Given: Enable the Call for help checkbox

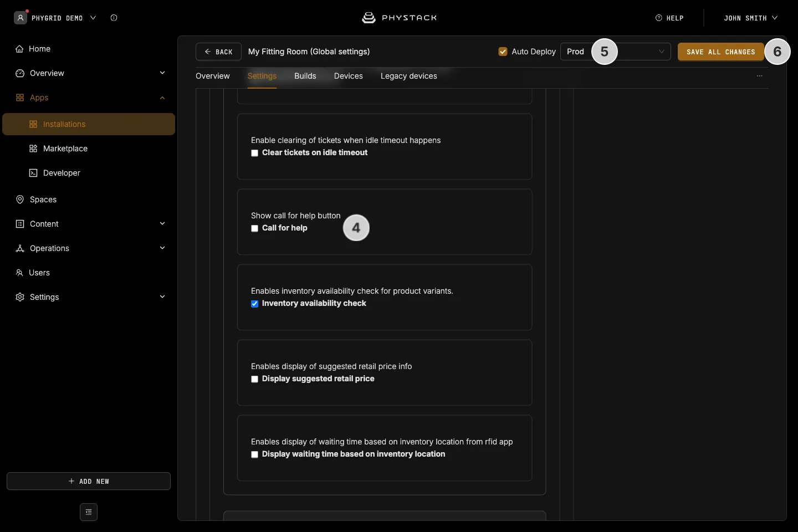Looking at the screenshot, I should pyautogui.click(x=255, y=228).
